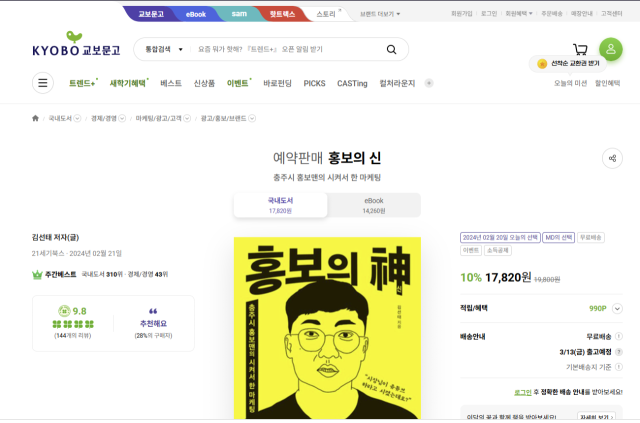Expand the 국내도서 breadcrumb dropdown

(x=77, y=118)
